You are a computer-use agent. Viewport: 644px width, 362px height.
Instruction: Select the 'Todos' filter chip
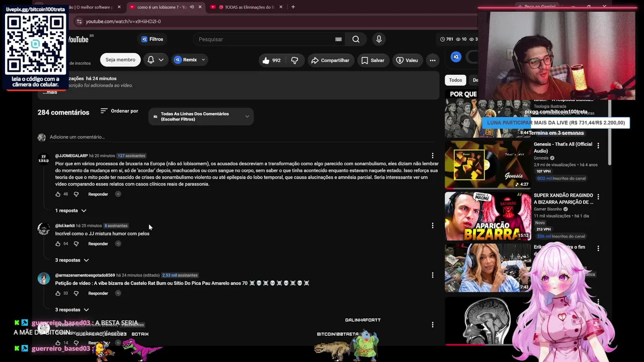(x=455, y=80)
